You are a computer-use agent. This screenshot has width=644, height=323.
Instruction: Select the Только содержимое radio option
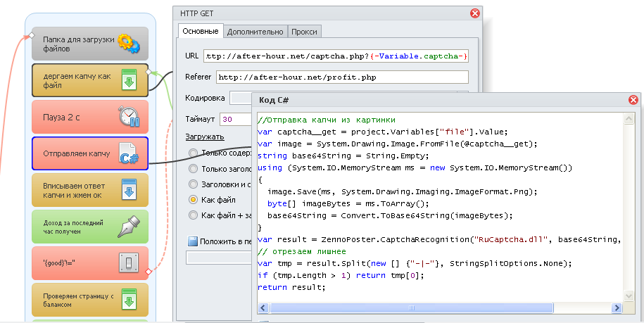[193, 153]
